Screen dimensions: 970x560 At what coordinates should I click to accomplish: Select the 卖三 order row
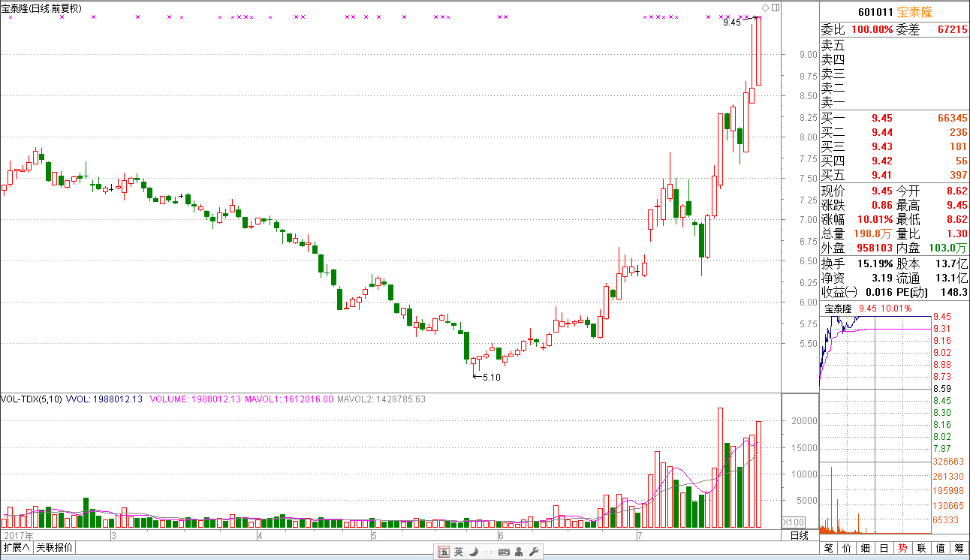coord(894,74)
